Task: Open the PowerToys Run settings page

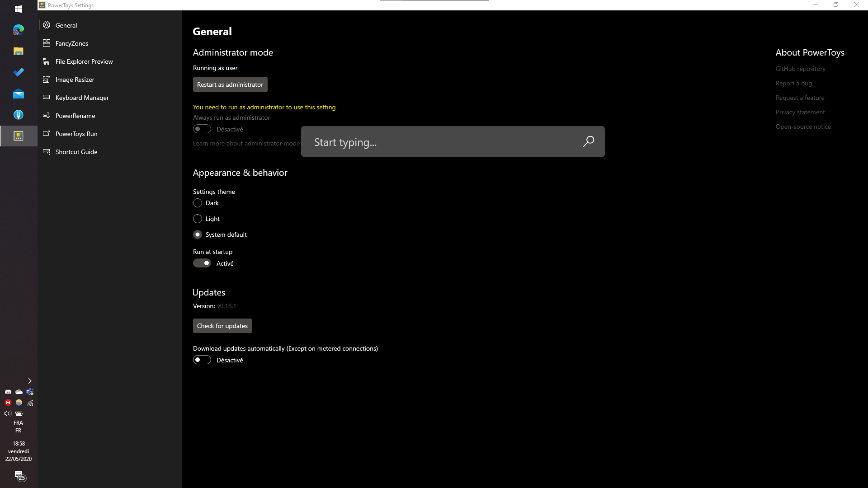Action: 110,134
